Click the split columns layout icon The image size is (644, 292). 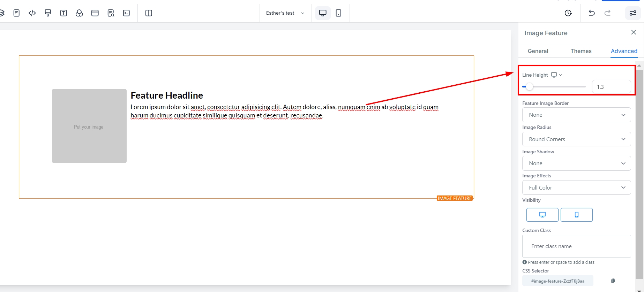(149, 13)
